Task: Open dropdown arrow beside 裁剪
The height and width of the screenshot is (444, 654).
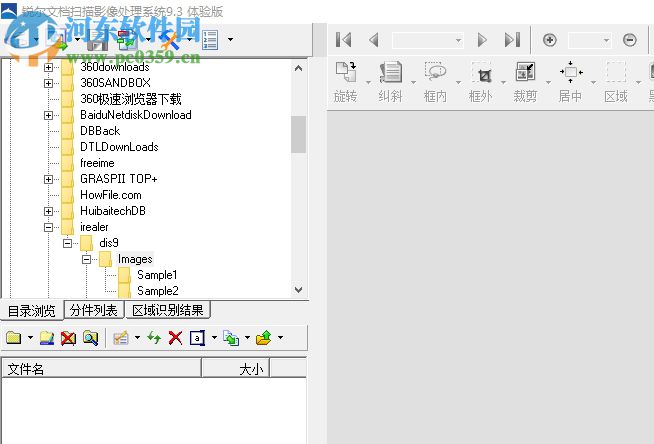Action: pos(548,83)
